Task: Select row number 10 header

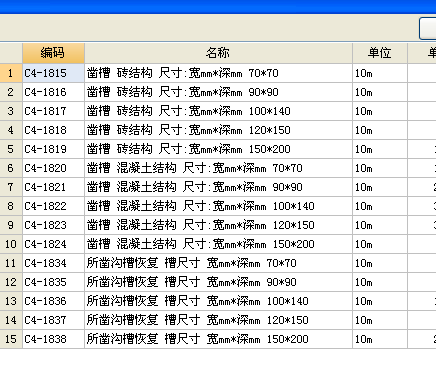Action: click(11, 244)
